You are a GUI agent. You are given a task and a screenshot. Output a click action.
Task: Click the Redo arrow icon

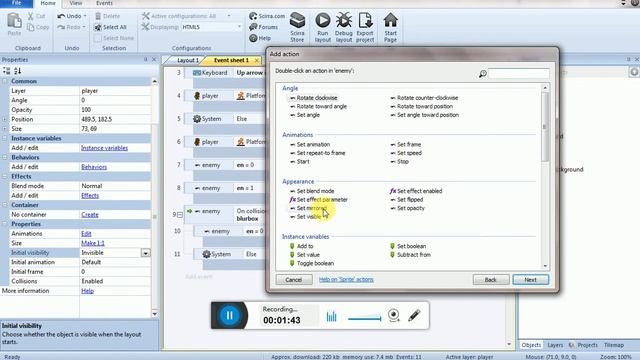61,27
